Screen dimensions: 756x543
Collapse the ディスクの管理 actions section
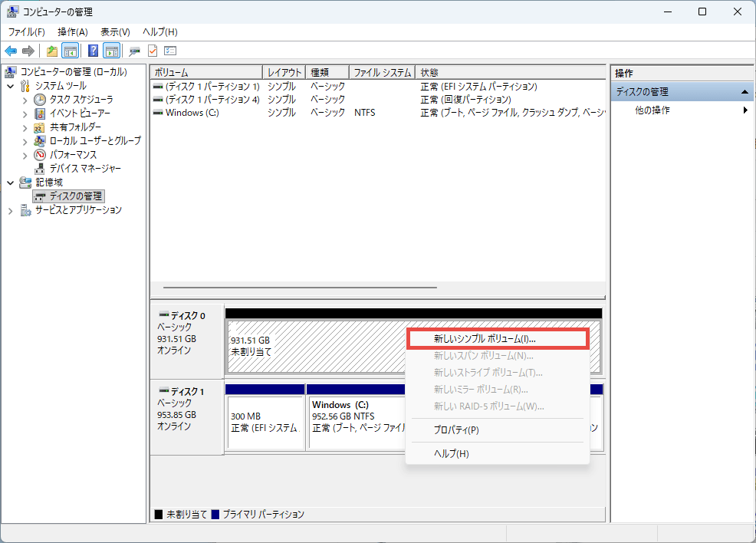pyautogui.click(x=743, y=92)
